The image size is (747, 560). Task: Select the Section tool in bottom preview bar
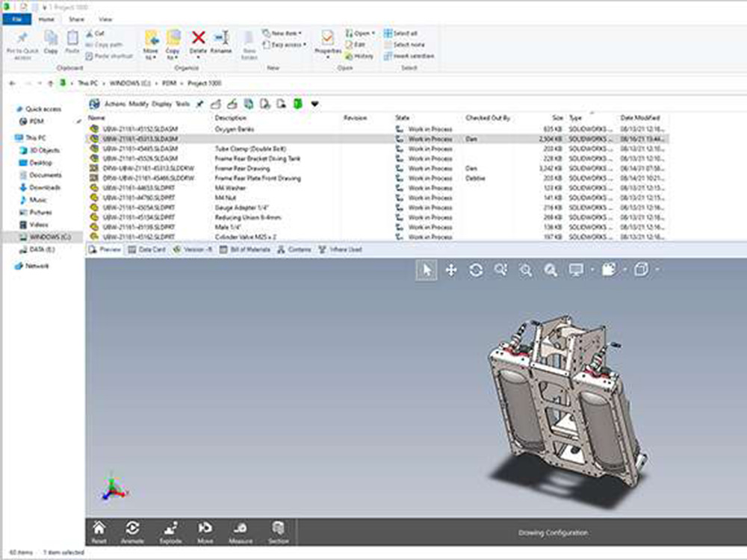[277, 530]
